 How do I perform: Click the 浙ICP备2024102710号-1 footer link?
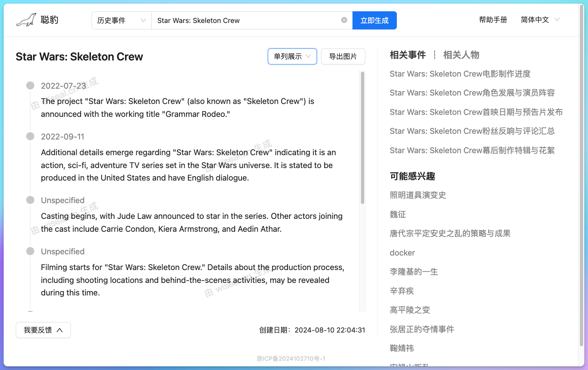(x=291, y=359)
